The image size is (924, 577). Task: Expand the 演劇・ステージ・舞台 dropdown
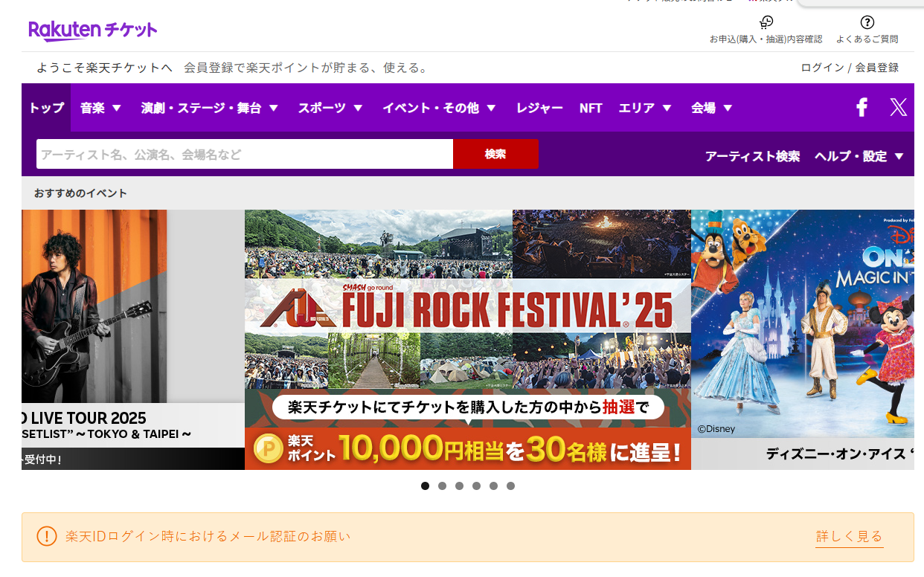210,108
